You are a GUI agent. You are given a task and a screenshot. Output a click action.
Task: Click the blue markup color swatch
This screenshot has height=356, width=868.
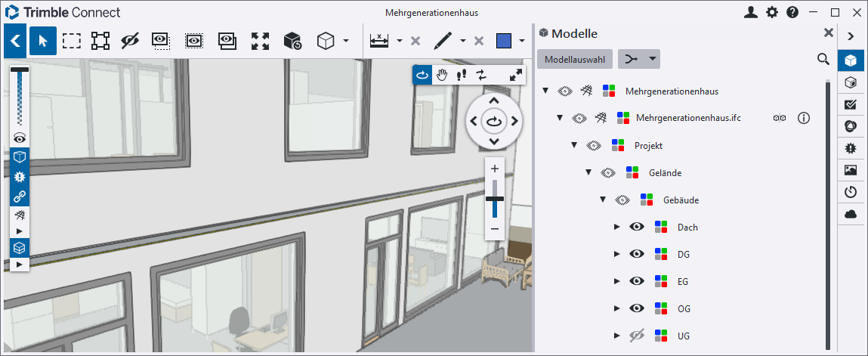(504, 41)
